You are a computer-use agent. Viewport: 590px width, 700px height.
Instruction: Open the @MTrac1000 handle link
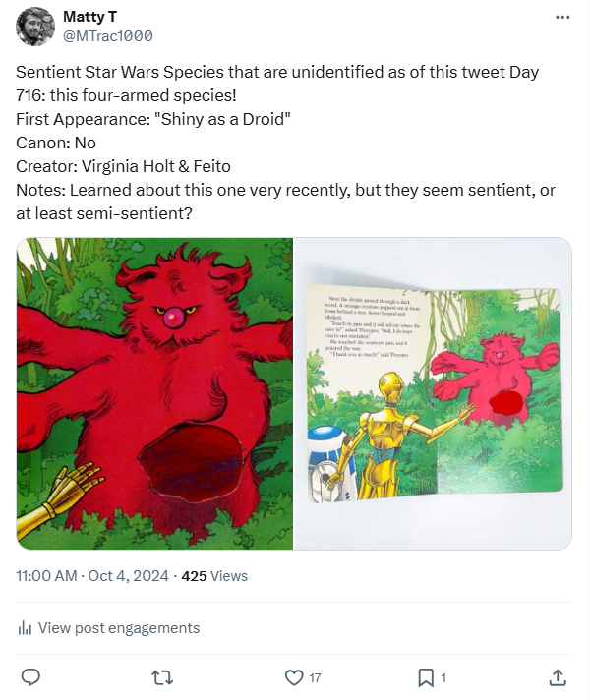107,36
